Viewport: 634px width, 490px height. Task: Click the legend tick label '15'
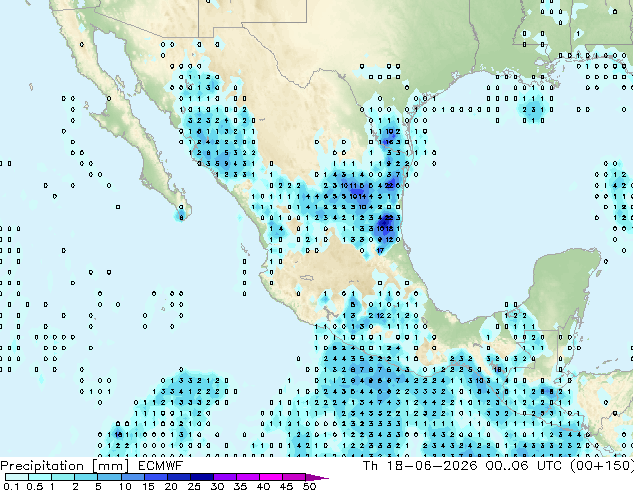pos(148,486)
